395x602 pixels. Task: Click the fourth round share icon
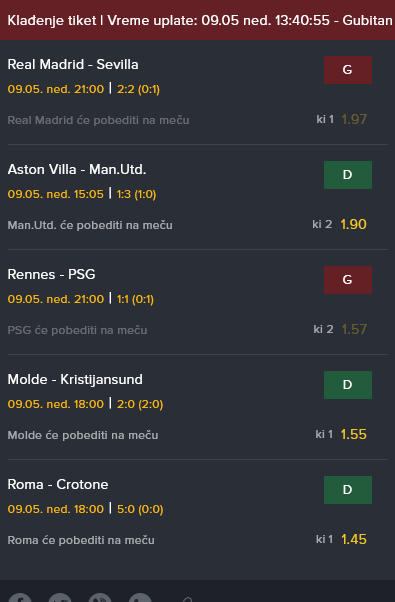coord(140,598)
